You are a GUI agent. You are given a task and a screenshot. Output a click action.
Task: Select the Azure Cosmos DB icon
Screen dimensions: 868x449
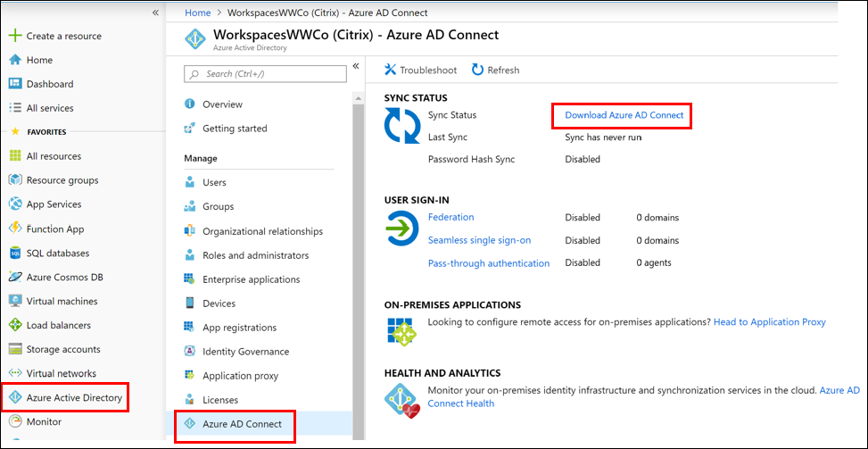tap(14, 277)
